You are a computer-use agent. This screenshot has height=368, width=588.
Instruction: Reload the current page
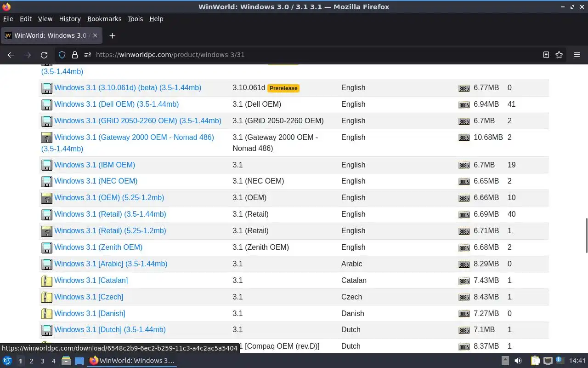[x=44, y=55]
